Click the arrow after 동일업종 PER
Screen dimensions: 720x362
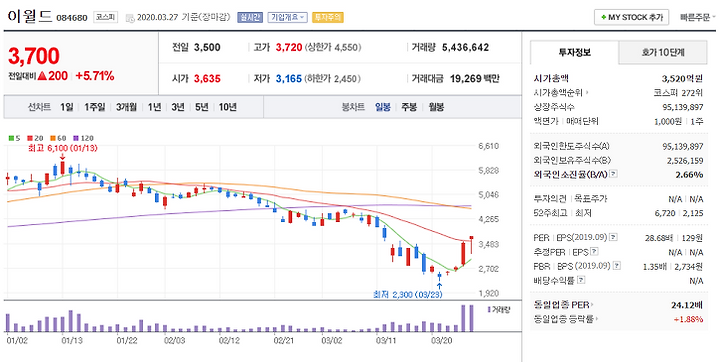(x=593, y=305)
